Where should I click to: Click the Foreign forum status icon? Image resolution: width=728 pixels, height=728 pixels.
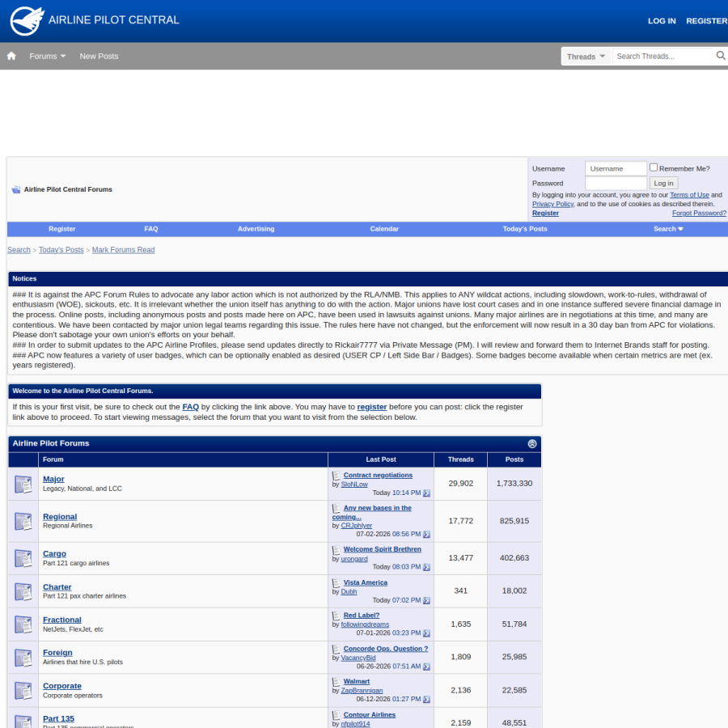[23, 658]
